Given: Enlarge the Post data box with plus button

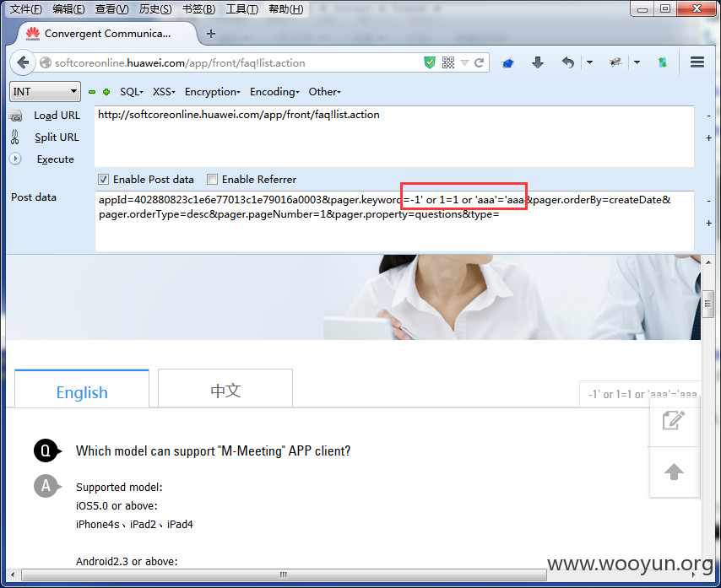Looking at the screenshot, I should [708, 224].
